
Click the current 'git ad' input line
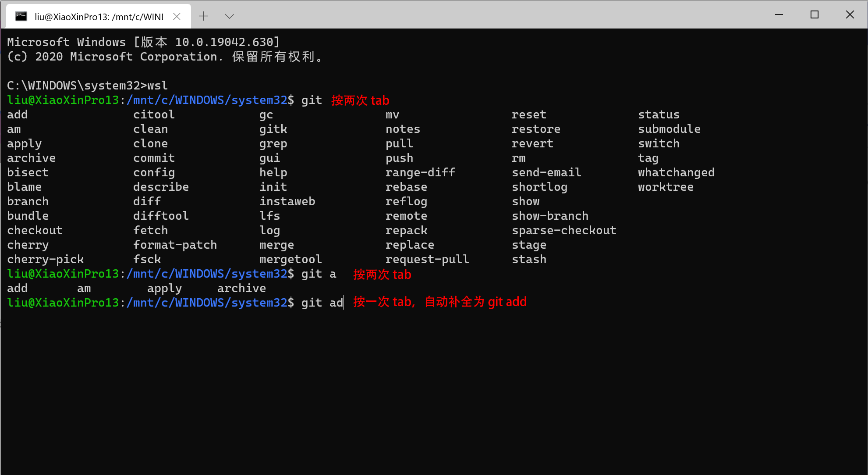coord(175,303)
